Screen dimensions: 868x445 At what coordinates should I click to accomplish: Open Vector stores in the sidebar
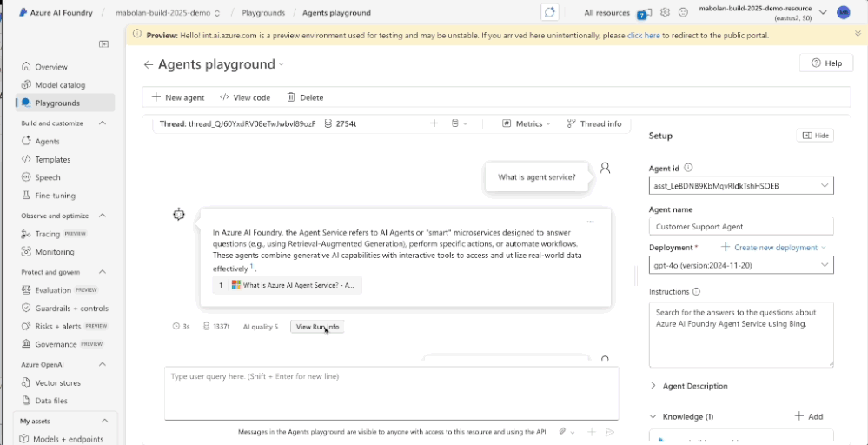click(57, 383)
